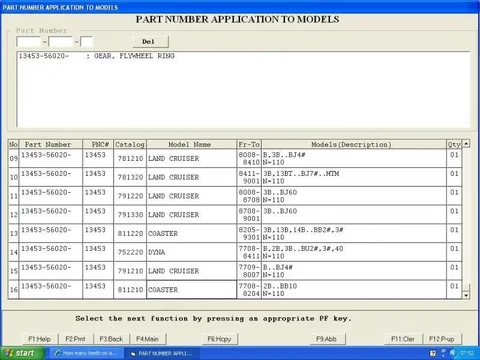Screen dimensions: 480x360
Task: Click the 'Model Name' column header
Action: (191, 144)
